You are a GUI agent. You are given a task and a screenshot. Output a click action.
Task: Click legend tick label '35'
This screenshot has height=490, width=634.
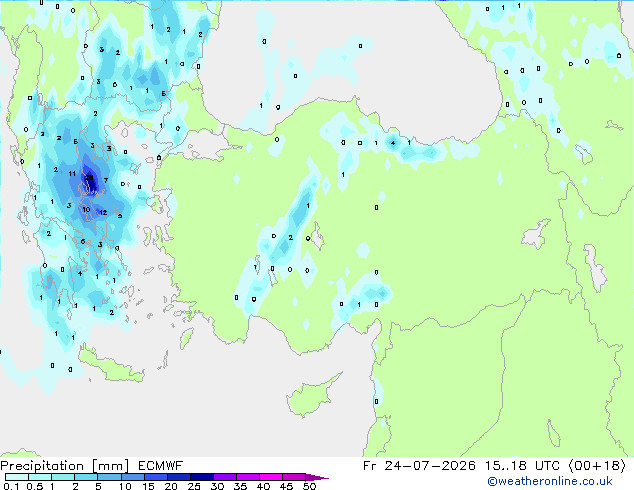(x=240, y=486)
